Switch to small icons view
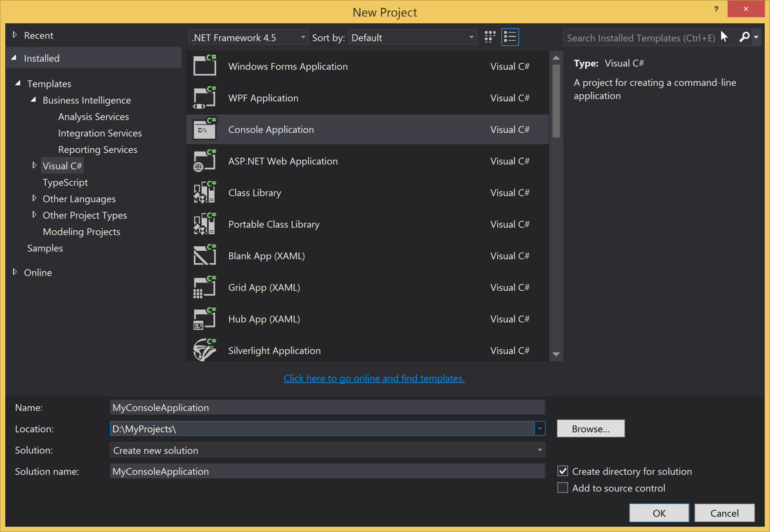This screenshot has height=532, width=770. (489, 37)
